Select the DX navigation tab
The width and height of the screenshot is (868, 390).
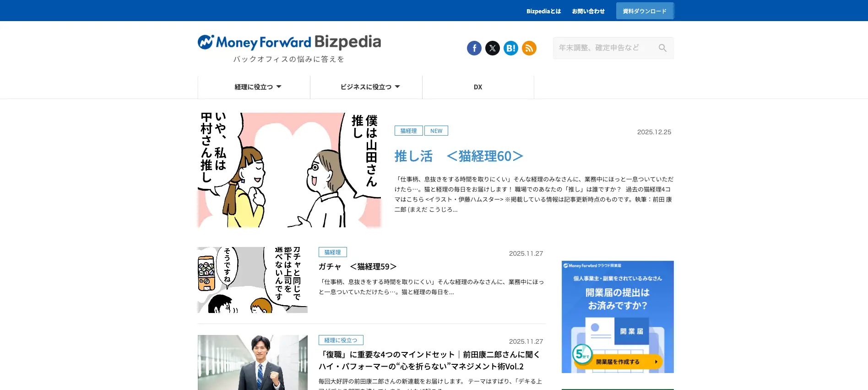(x=478, y=87)
